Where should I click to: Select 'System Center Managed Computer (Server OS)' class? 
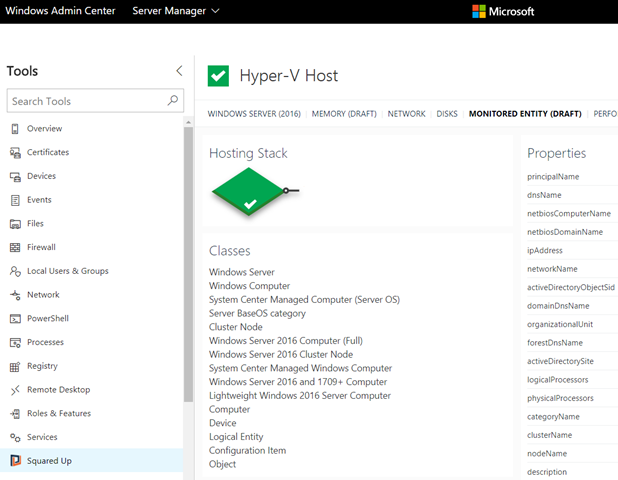pos(304,300)
